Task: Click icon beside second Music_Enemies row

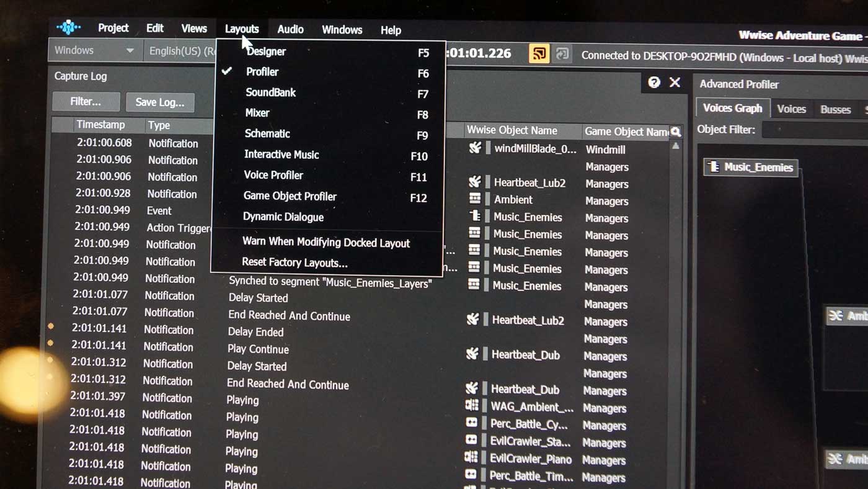Action: click(474, 233)
